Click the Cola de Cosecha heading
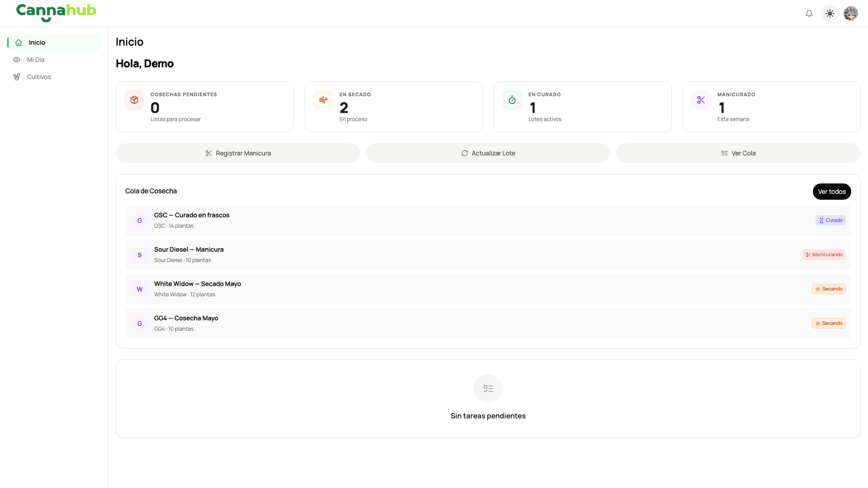 click(x=151, y=191)
